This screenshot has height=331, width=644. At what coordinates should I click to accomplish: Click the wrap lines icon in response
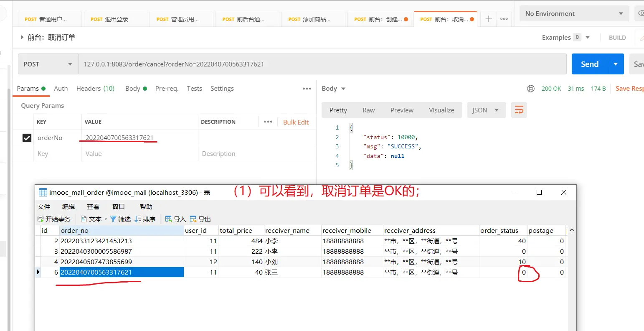click(x=519, y=110)
